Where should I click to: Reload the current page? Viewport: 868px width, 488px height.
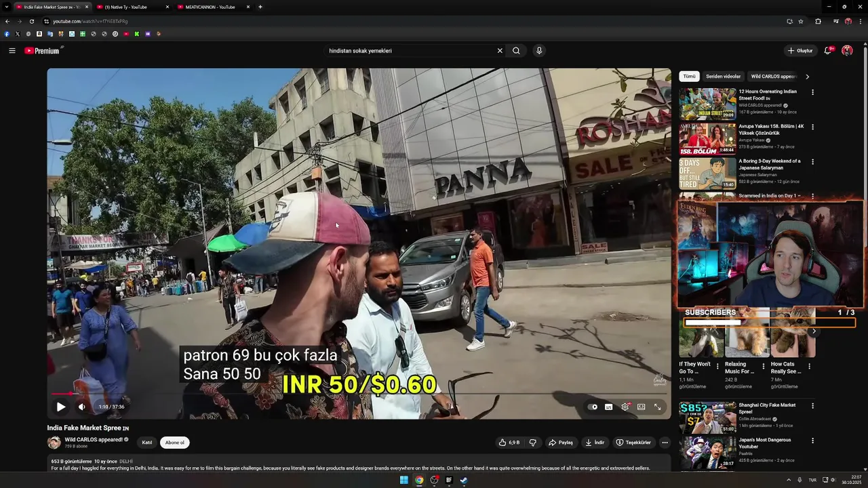click(31, 21)
